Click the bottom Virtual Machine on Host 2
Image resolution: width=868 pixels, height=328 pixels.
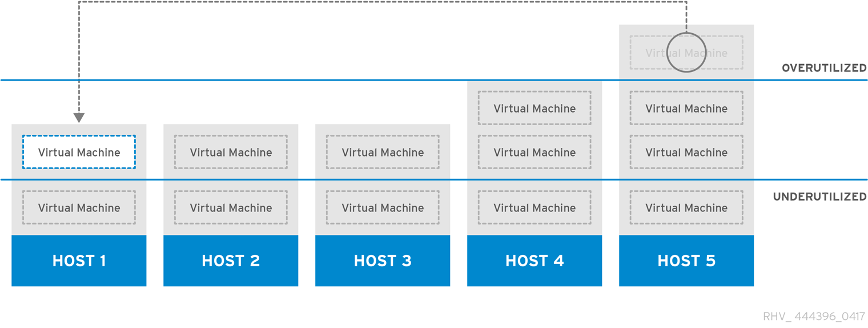(x=231, y=207)
